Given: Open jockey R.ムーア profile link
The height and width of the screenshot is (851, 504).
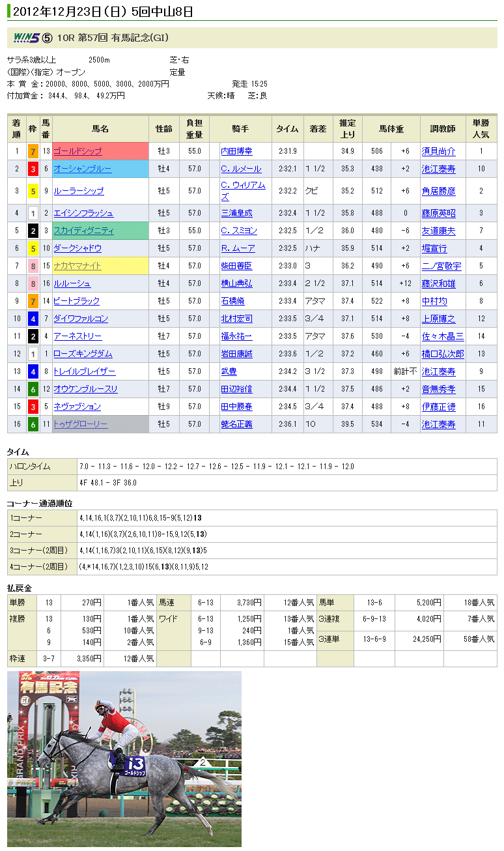Looking at the screenshot, I should point(238,248).
